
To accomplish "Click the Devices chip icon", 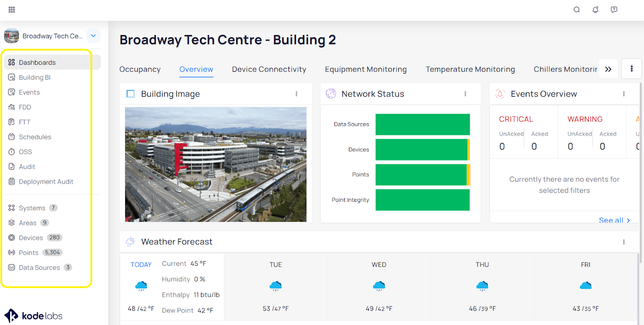I will 12,238.
